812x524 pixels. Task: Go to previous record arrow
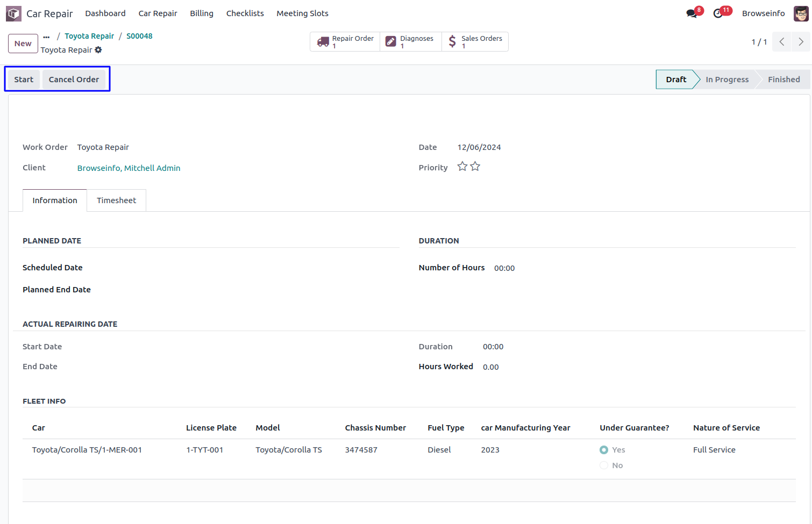(x=782, y=42)
